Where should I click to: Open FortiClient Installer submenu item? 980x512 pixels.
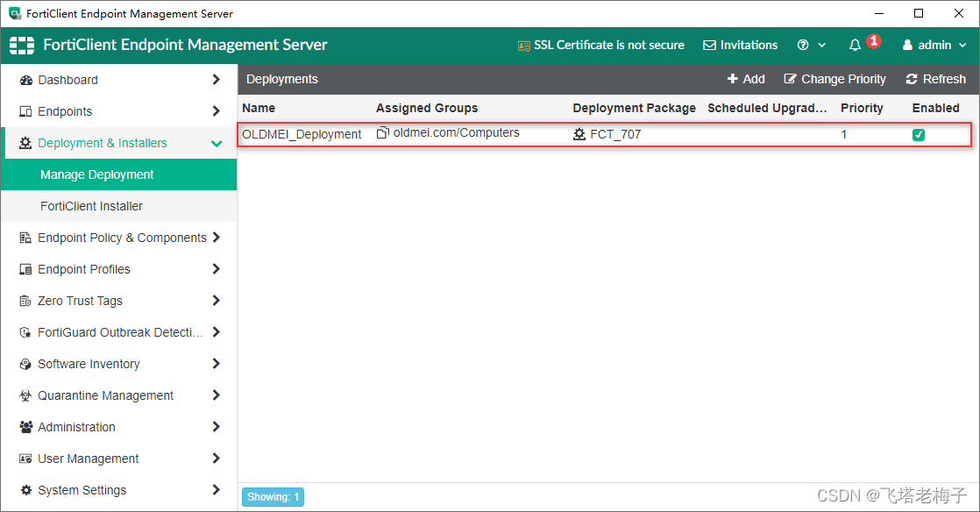(118, 206)
